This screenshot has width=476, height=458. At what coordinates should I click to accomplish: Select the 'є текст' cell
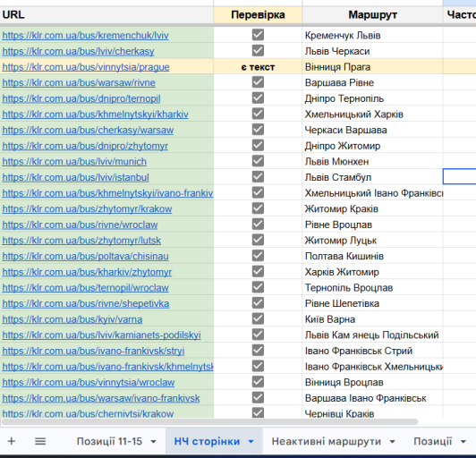(x=258, y=66)
